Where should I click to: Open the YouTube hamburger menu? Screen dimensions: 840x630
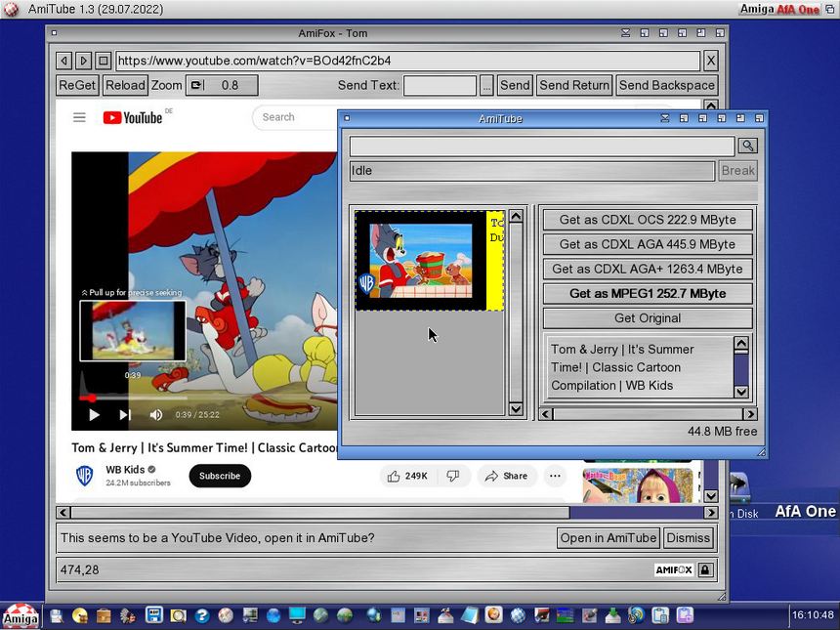coord(79,117)
